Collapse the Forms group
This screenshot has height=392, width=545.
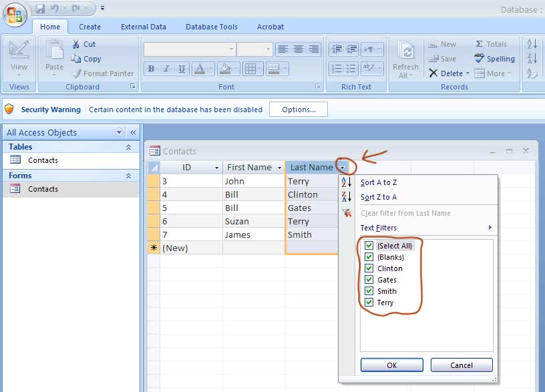(x=128, y=176)
